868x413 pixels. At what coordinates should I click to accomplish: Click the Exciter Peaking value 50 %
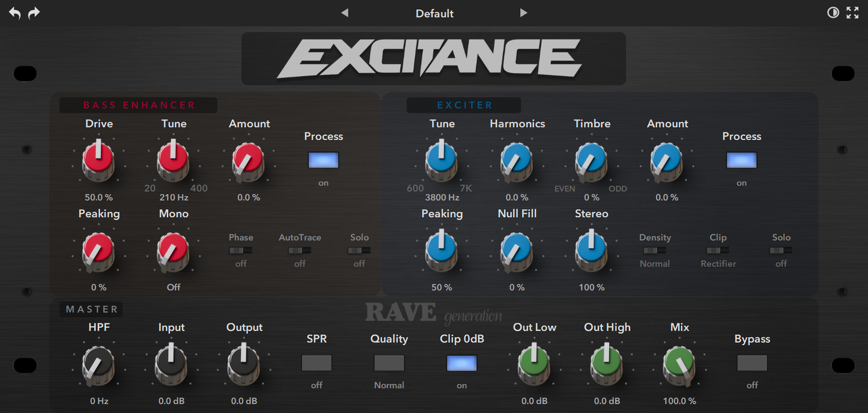coord(442,287)
